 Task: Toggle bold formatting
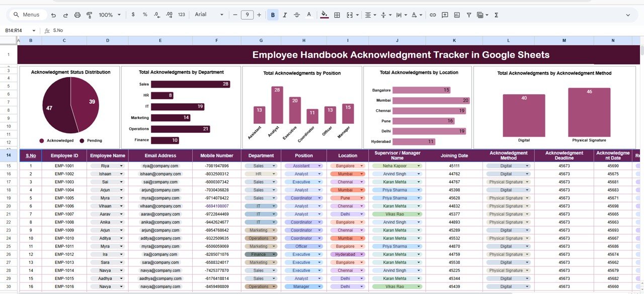[273, 15]
